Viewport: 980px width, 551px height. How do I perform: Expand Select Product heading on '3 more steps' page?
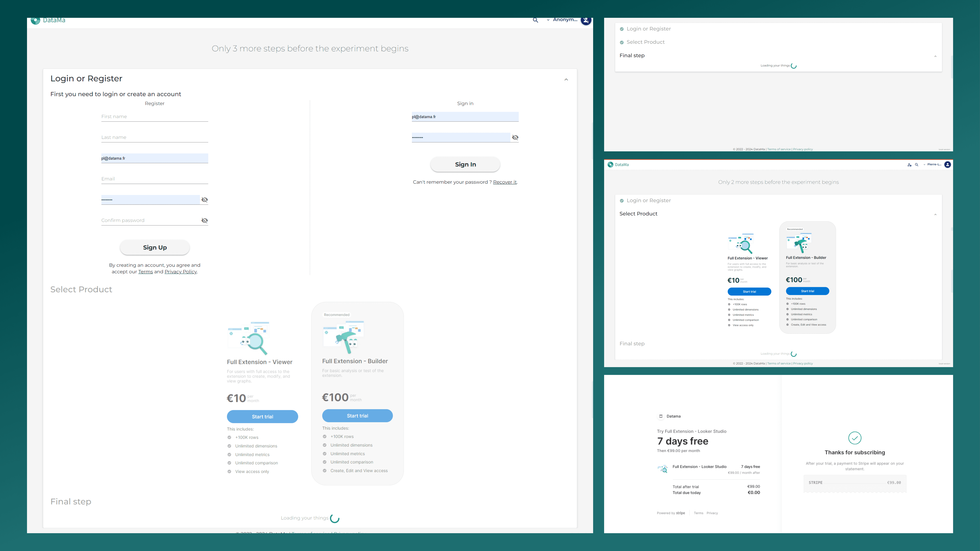point(81,290)
